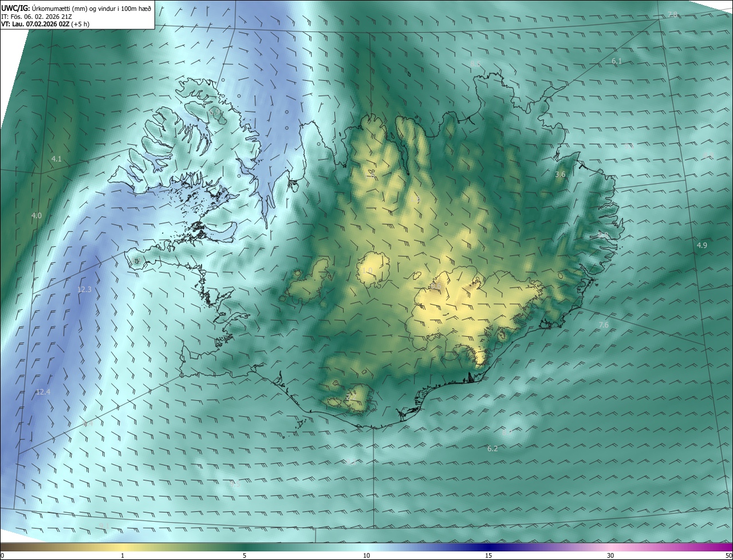This screenshot has height=560, width=733.
Task: Click the '4.0' value on the map
Action: 37,215
